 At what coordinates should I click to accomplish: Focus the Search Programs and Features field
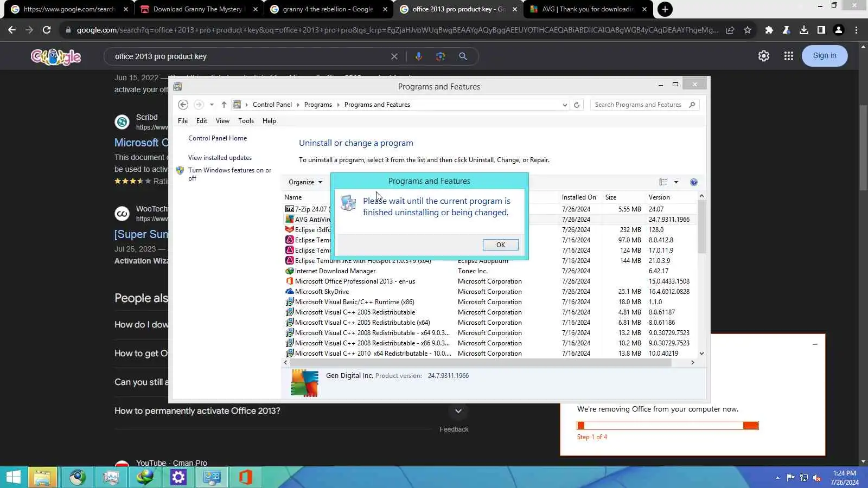[x=644, y=105]
